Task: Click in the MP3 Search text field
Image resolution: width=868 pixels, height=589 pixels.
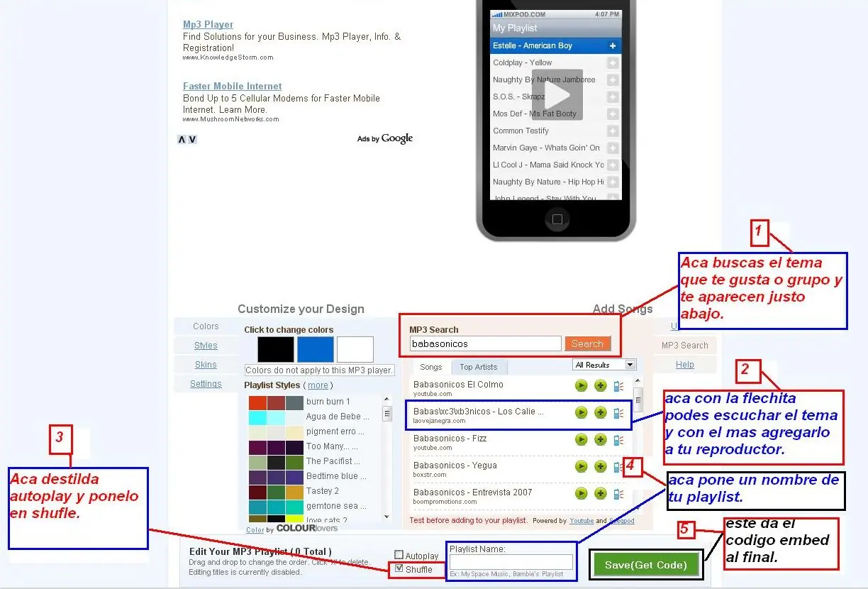Action: [x=486, y=344]
